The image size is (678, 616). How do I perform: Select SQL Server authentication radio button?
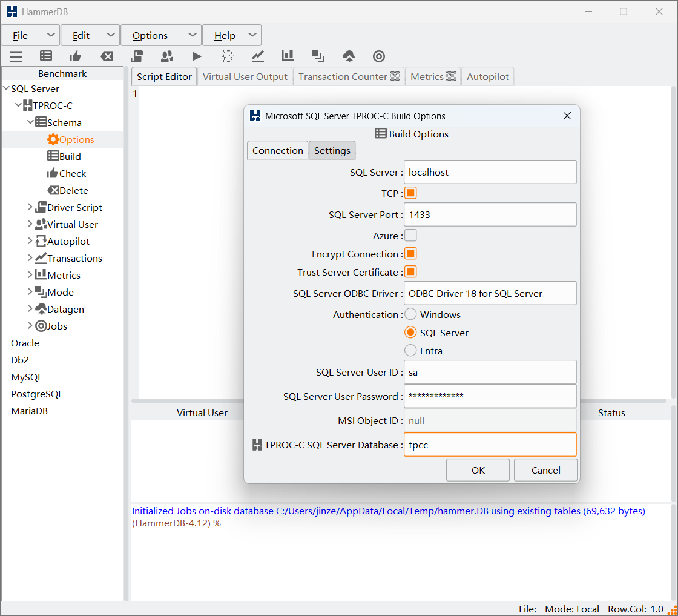click(x=410, y=332)
